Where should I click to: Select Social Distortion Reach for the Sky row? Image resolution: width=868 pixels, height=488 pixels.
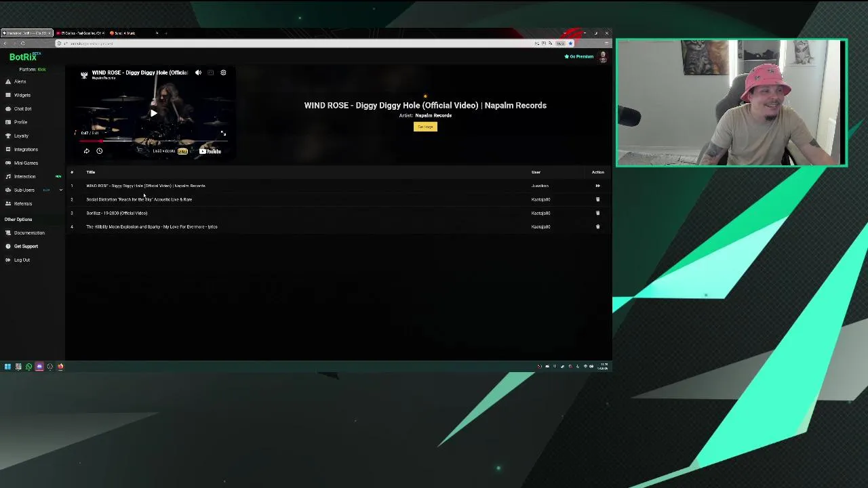[139, 199]
